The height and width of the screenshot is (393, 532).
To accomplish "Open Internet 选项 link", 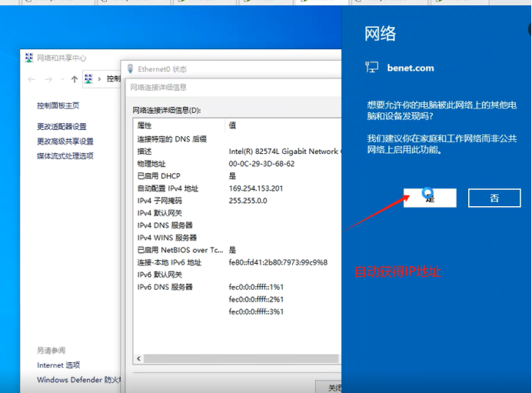I will coord(58,365).
